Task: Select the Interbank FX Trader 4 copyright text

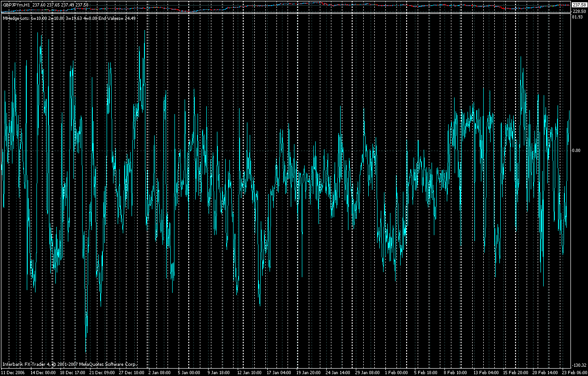Action: [69, 364]
